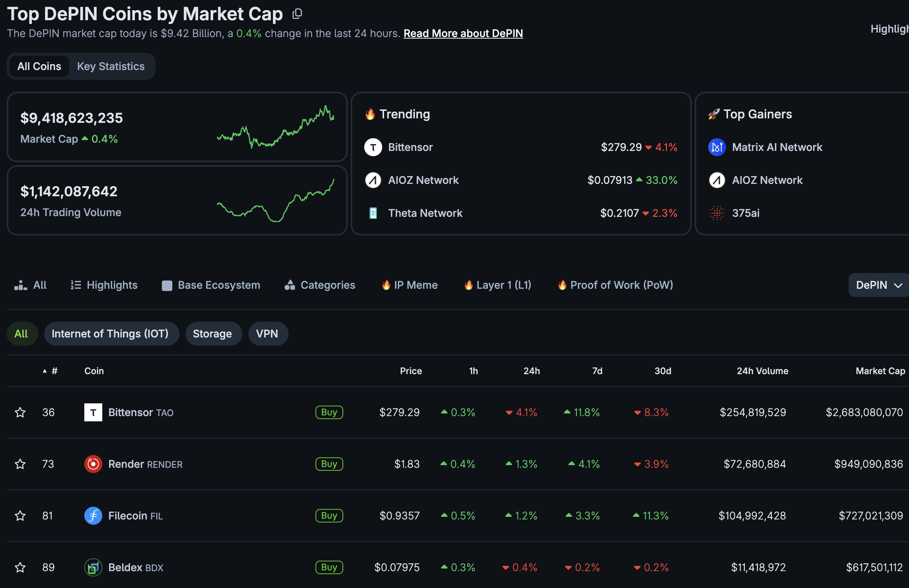Sort the table by Price column
Image resolution: width=909 pixels, height=588 pixels.
coord(411,371)
